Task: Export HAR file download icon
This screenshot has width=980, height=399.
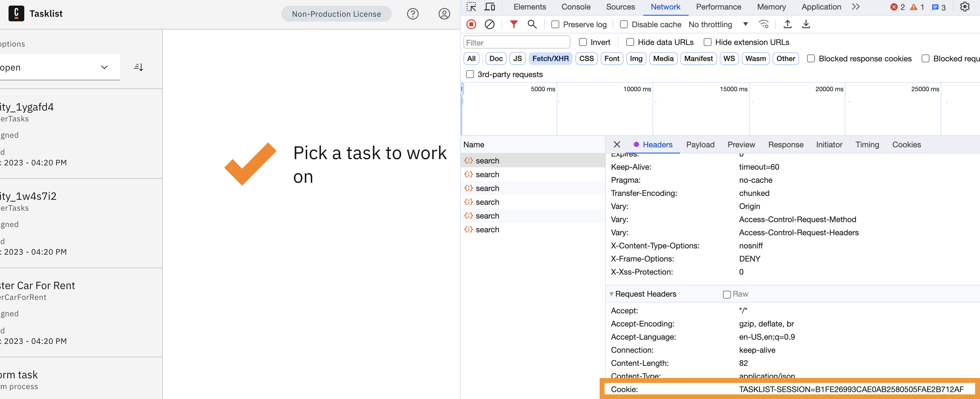Action: (806, 24)
